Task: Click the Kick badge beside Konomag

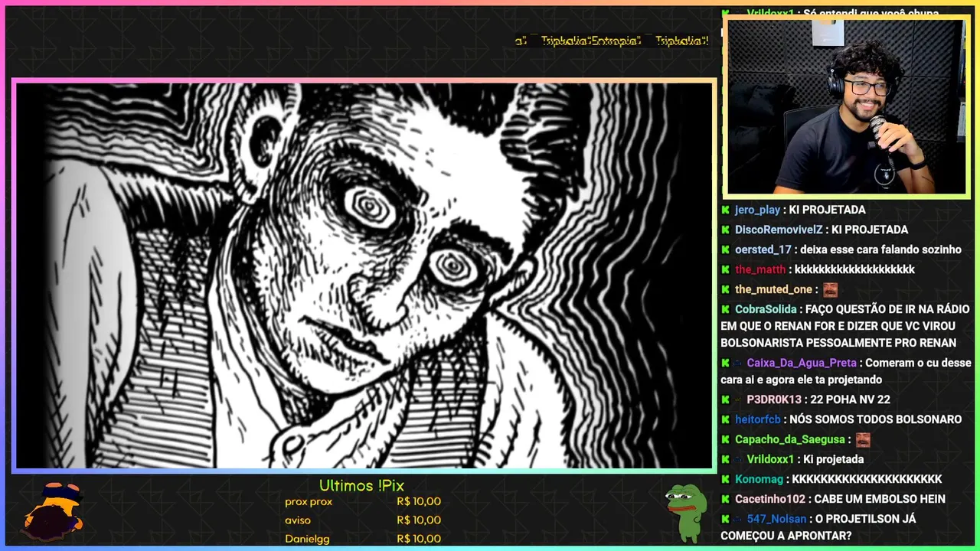Action: click(x=725, y=479)
